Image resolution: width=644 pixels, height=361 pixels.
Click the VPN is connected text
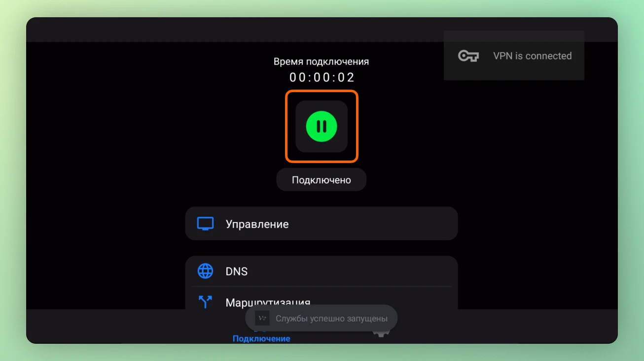tap(532, 56)
